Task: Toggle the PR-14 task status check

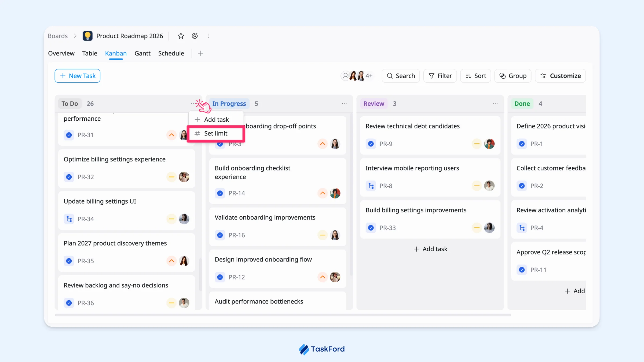Action: [x=220, y=193]
